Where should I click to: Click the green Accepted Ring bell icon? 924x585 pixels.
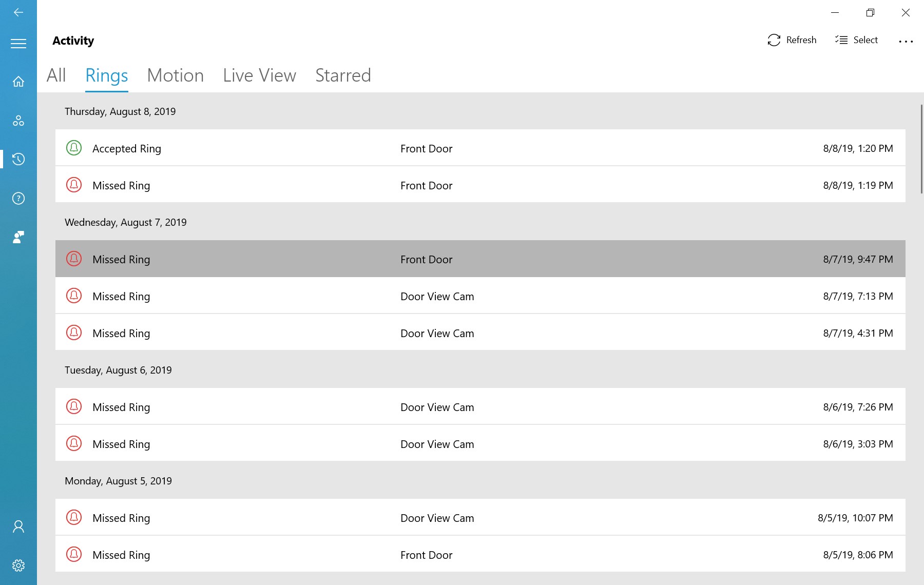(74, 148)
